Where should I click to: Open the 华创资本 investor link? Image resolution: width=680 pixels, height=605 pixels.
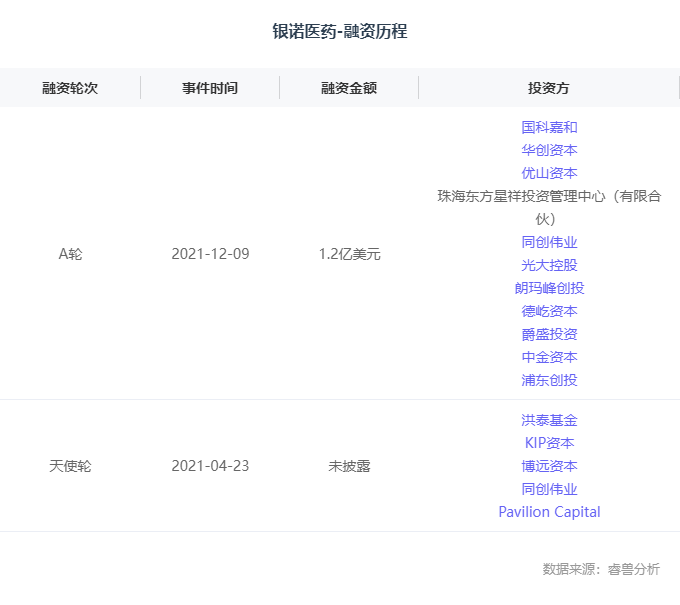pos(549,150)
